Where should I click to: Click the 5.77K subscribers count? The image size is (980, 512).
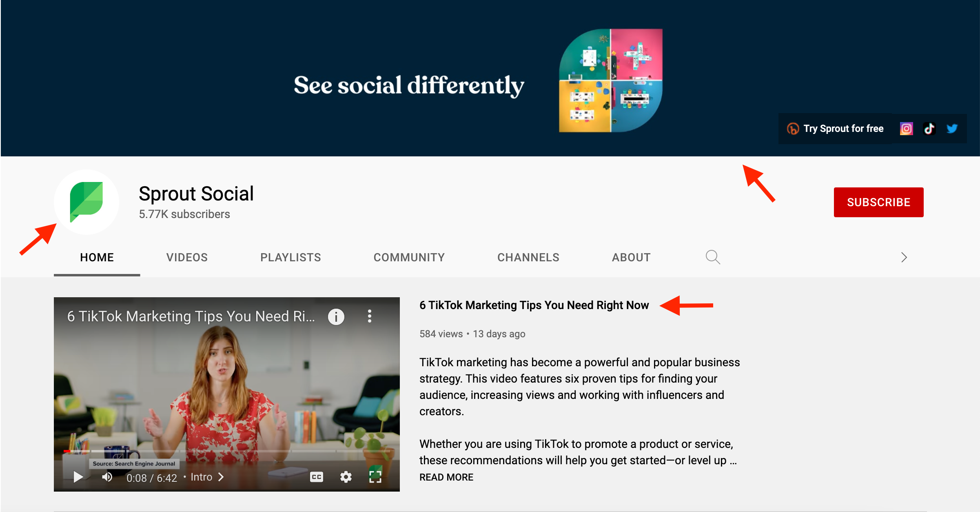(184, 214)
